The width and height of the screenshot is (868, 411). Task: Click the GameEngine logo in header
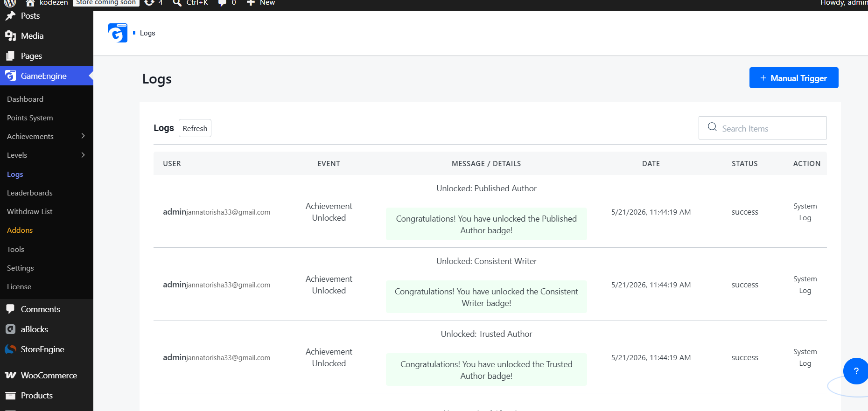click(118, 33)
